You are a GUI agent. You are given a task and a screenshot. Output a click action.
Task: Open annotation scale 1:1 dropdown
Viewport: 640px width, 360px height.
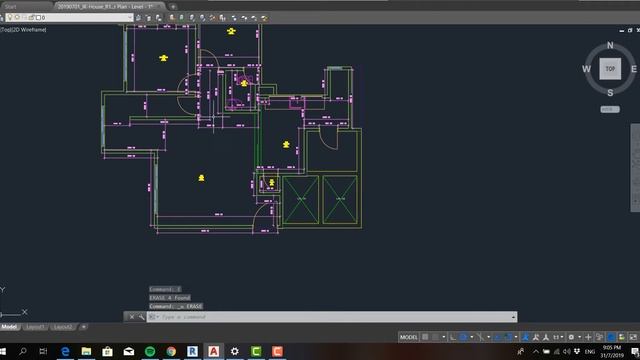[558, 337]
